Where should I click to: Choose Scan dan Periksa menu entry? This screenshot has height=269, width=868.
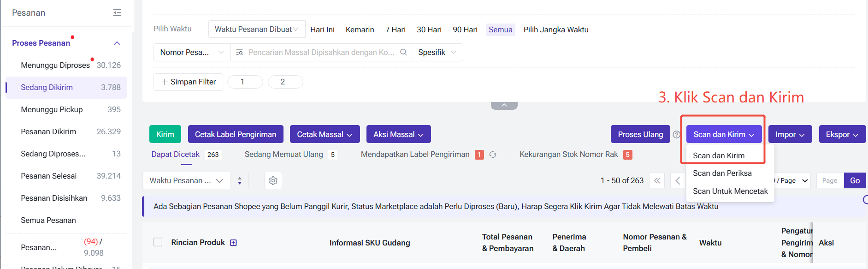722,173
